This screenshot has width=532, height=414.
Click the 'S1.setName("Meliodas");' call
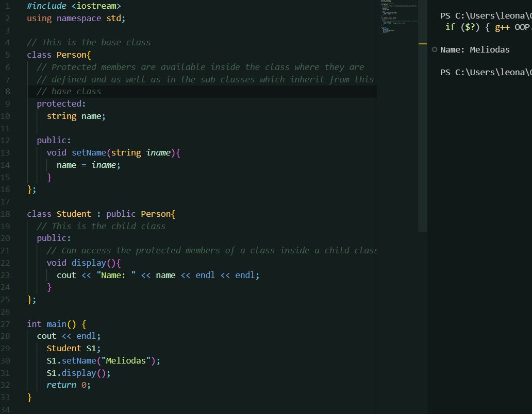[x=103, y=361]
